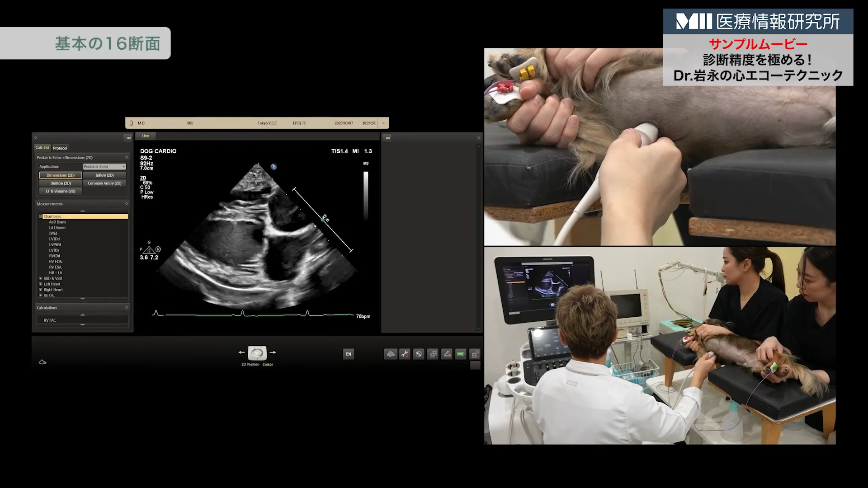Collapse the Calculations section
868x488 pixels.
[127, 308]
